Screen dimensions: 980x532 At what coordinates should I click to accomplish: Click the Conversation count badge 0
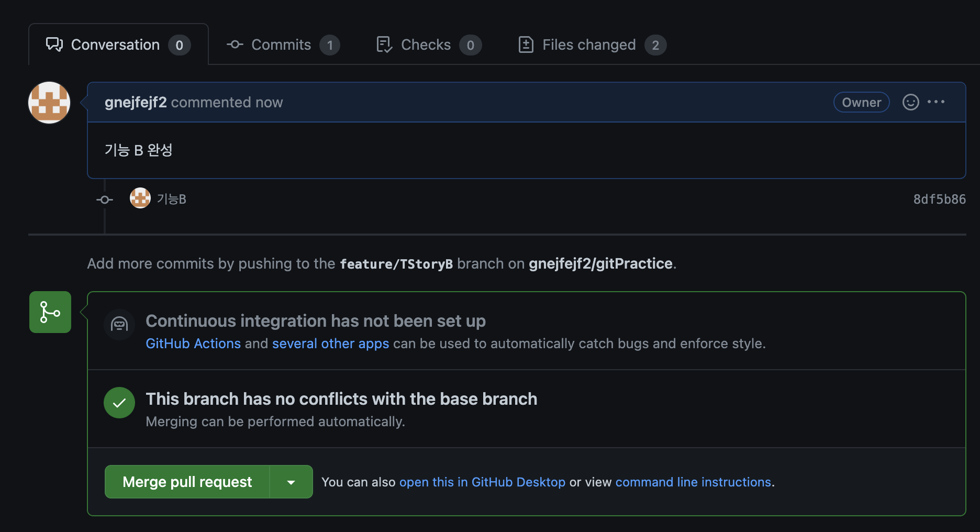pyautogui.click(x=179, y=45)
